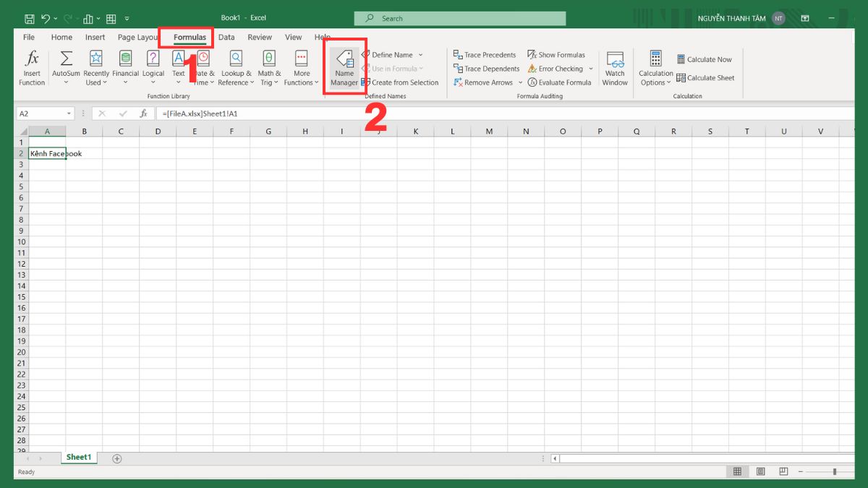The image size is (868, 488).
Task: Open Ribbon Display Options
Action: 804,18
